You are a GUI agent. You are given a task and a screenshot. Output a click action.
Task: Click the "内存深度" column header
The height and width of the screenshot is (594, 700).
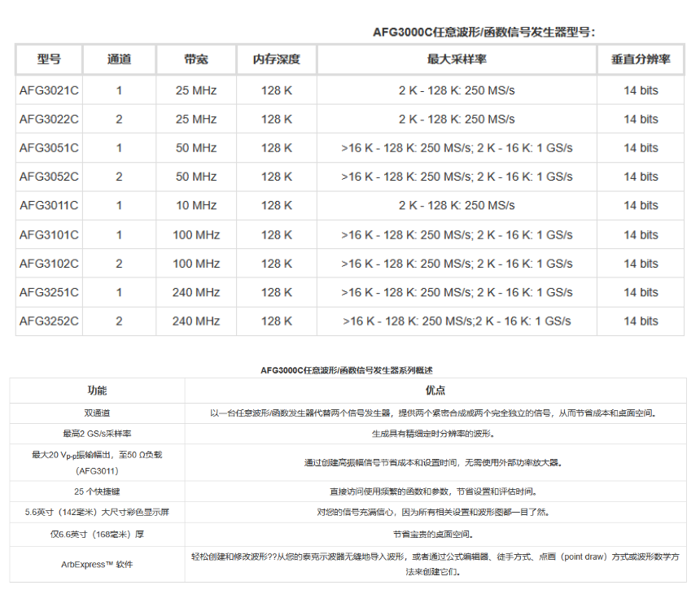pyautogui.click(x=277, y=59)
